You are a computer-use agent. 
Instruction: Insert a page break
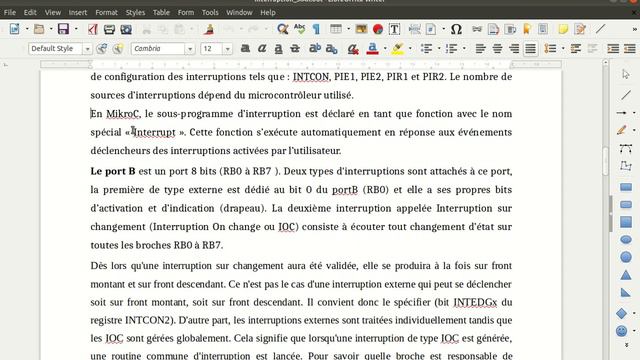tap(414, 29)
